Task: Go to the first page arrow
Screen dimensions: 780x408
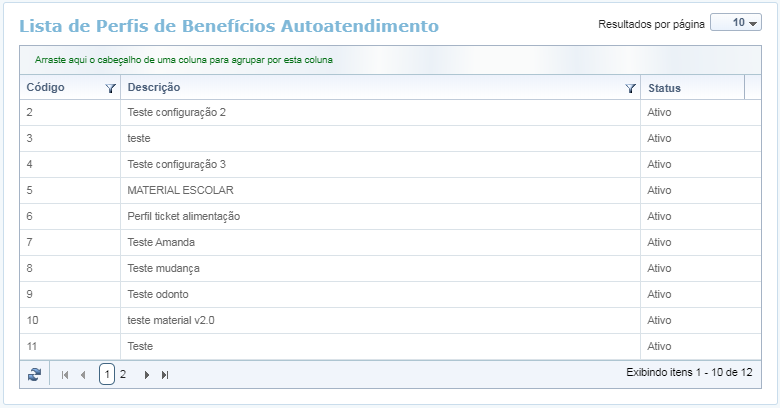Action: [65, 374]
